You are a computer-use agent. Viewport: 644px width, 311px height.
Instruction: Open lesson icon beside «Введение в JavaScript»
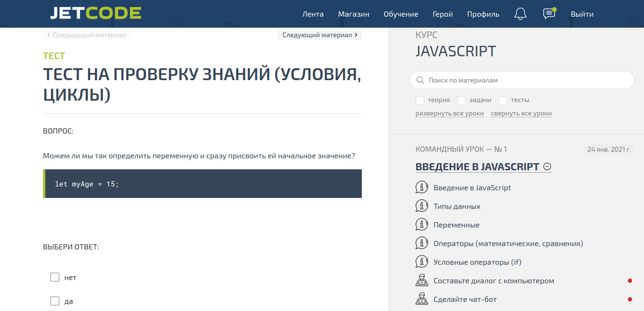click(x=422, y=187)
